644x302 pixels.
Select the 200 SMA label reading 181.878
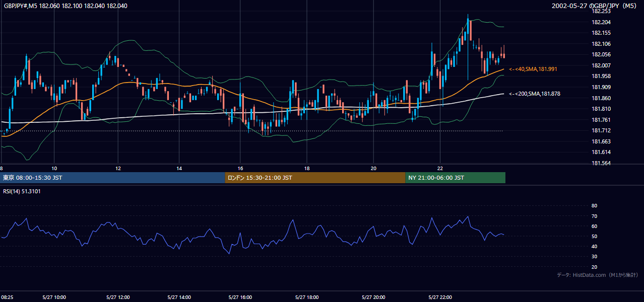535,94
